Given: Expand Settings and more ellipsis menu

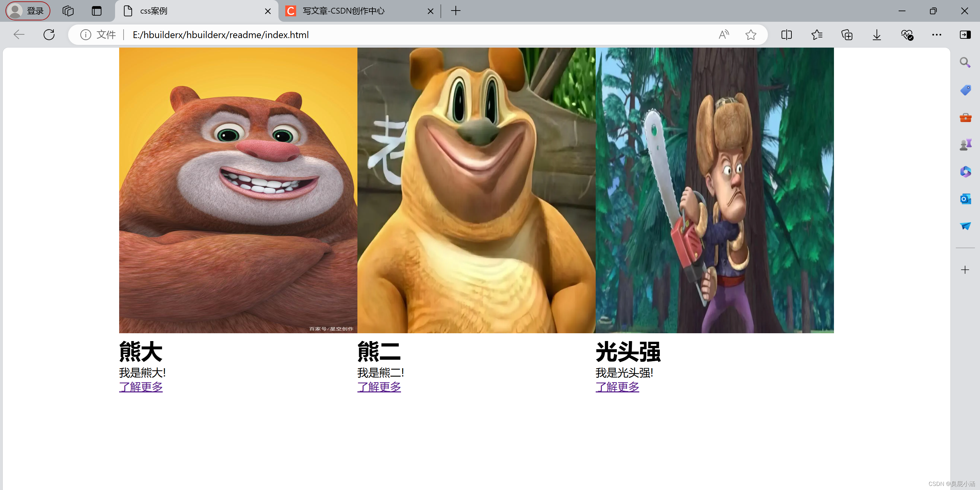Looking at the screenshot, I should pos(936,35).
